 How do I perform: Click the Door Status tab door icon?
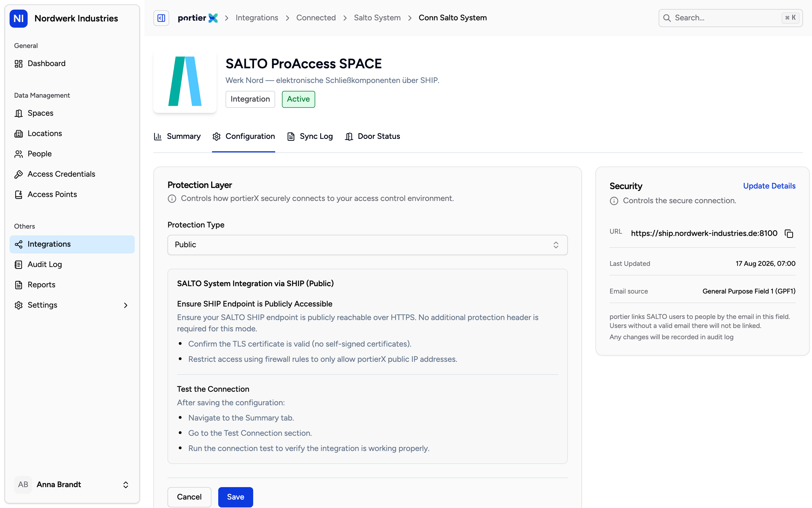[x=349, y=136]
